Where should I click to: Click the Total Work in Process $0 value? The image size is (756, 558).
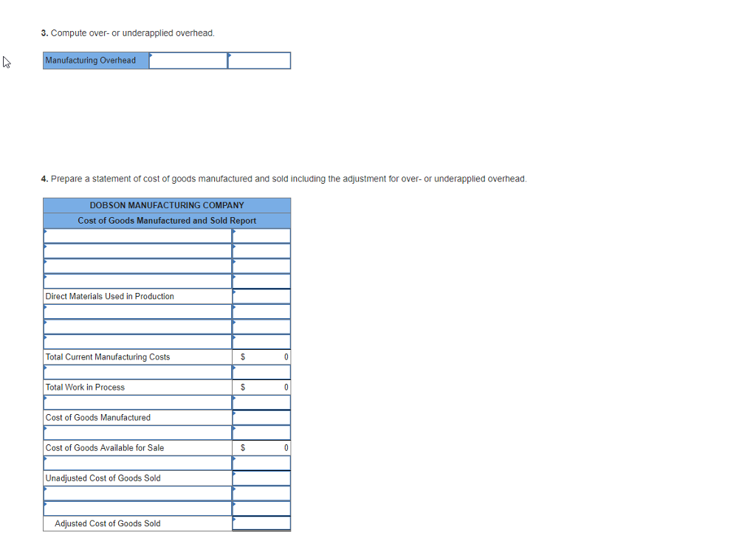tap(261, 387)
